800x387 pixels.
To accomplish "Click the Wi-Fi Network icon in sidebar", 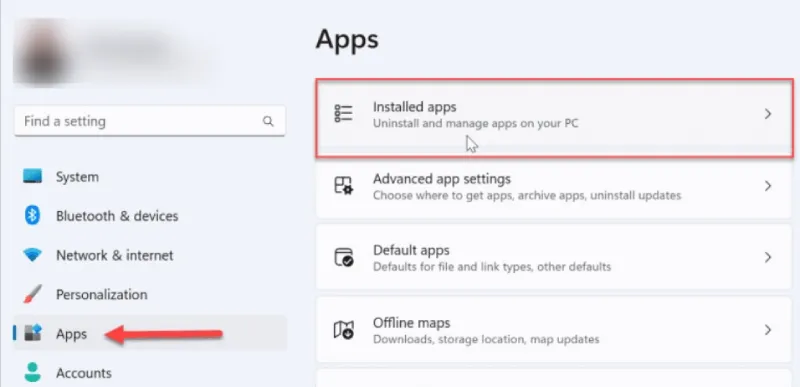I will pos(33,255).
